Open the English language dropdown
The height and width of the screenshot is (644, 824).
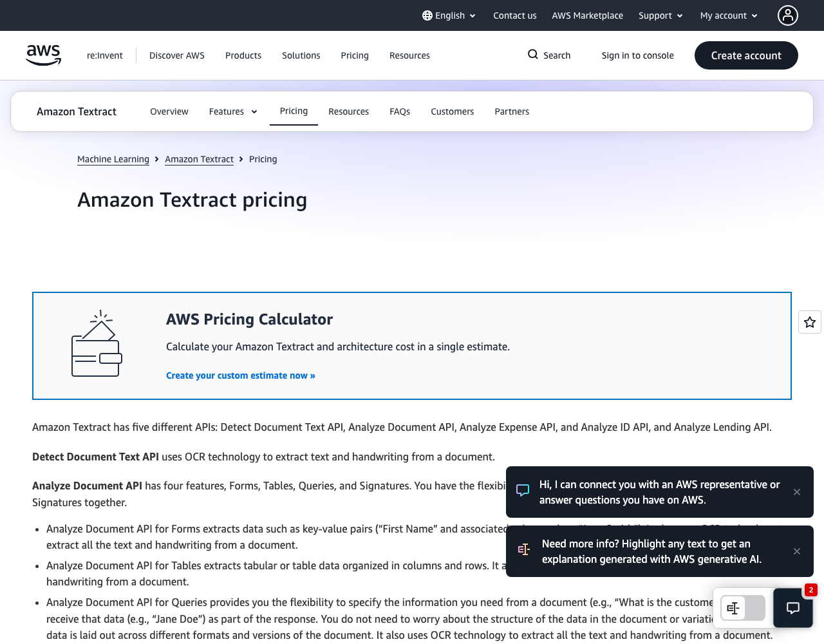click(x=449, y=15)
